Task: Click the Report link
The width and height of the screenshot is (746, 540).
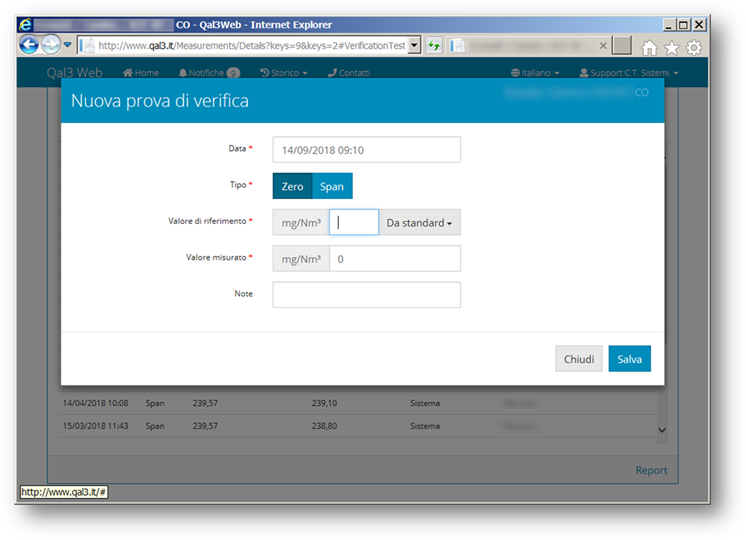Action: pyautogui.click(x=651, y=470)
